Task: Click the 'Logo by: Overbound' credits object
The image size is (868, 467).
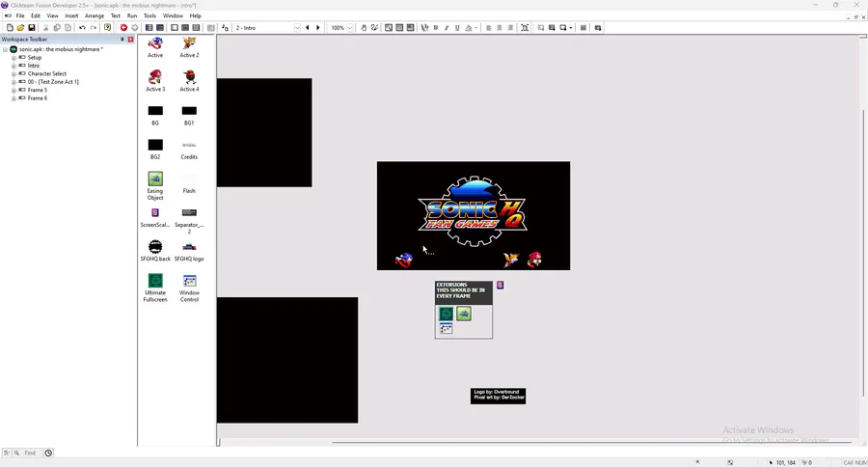Action: click(499, 396)
